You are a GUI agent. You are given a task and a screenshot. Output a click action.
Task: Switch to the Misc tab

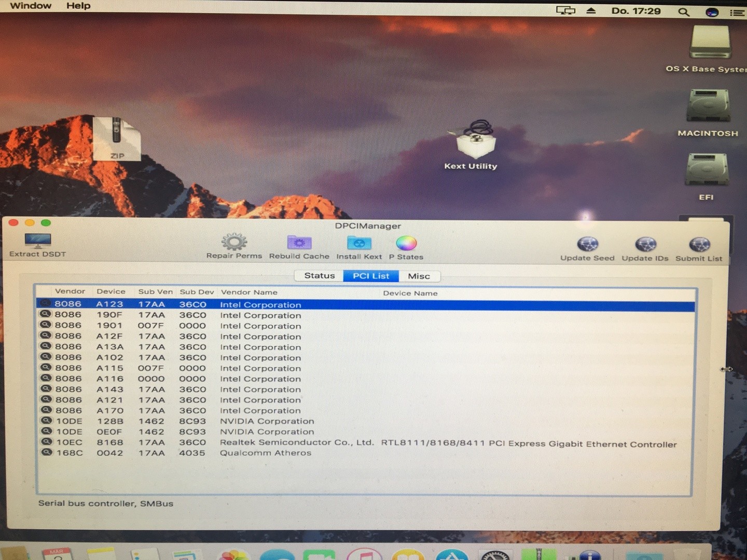pos(419,276)
